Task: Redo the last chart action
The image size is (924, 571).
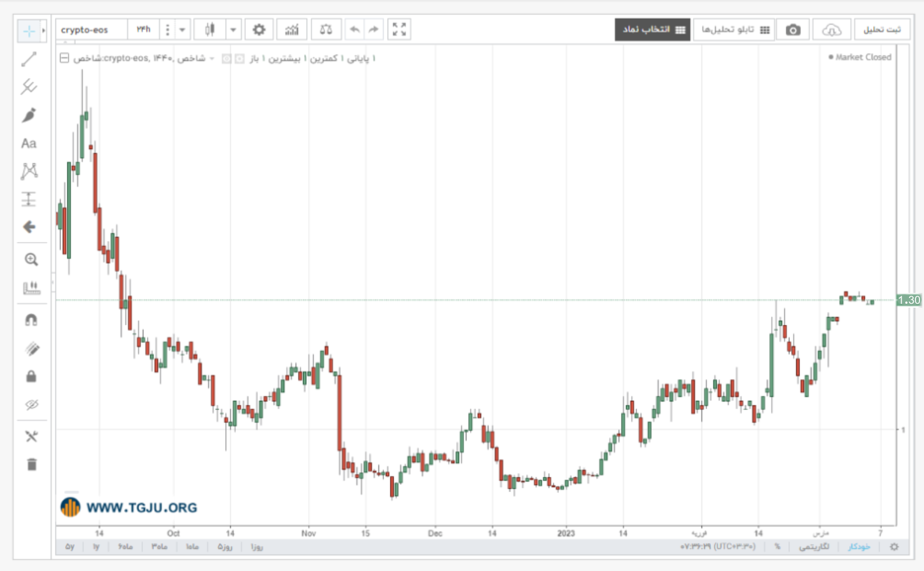Action: (373, 30)
